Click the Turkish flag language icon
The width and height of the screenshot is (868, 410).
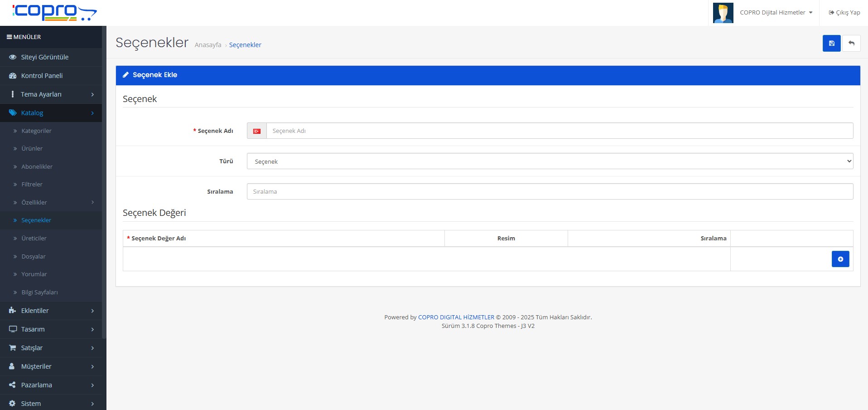click(257, 131)
